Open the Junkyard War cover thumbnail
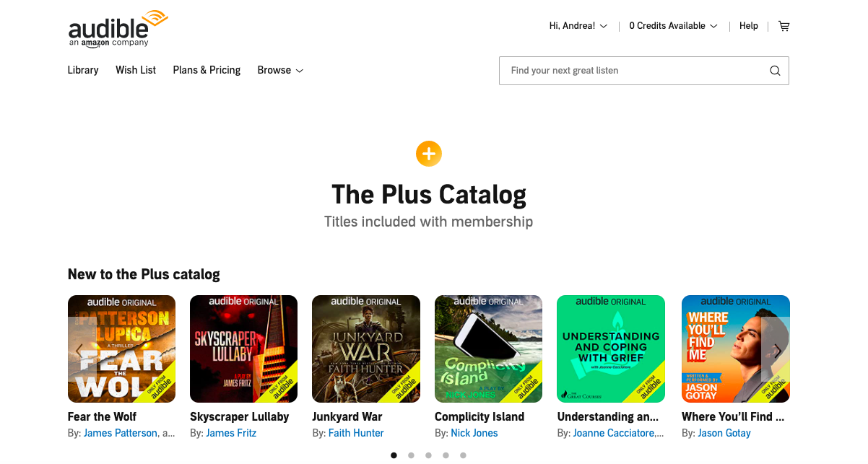The image size is (868, 464). coord(366,349)
